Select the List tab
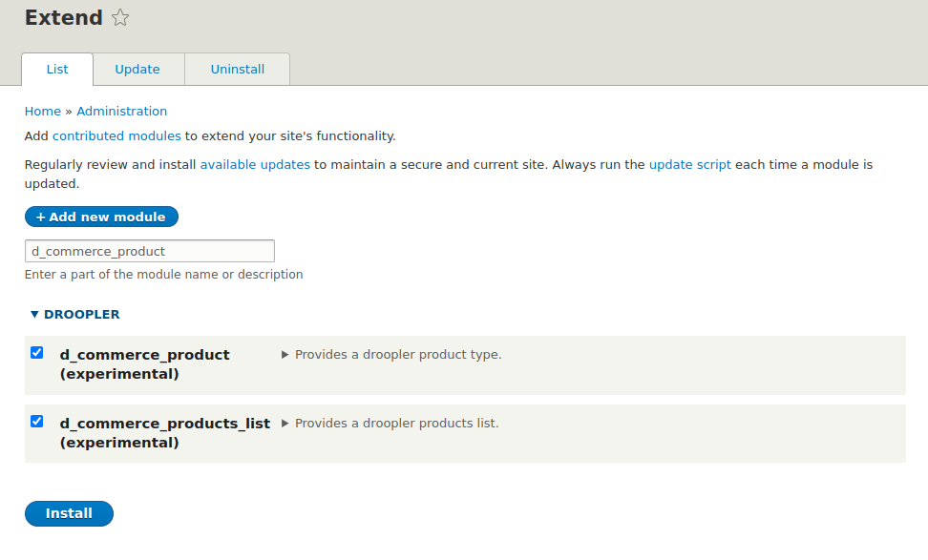The width and height of the screenshot is (928, 560). click(57, 70)
